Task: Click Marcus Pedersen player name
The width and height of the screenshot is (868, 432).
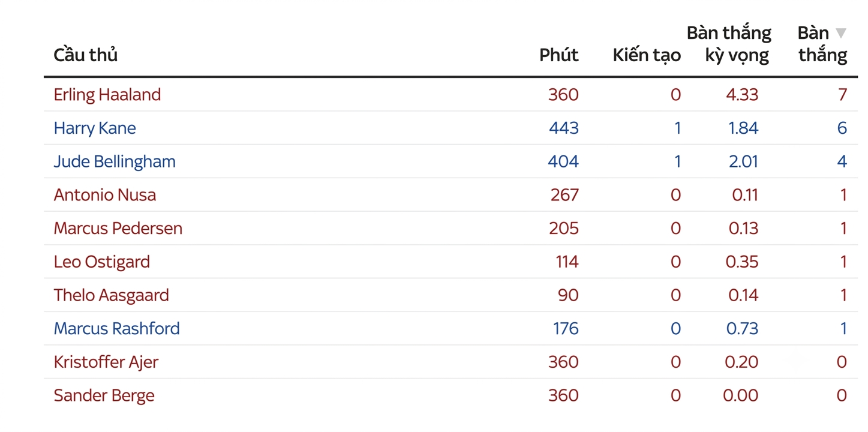Action: (118, 229)
